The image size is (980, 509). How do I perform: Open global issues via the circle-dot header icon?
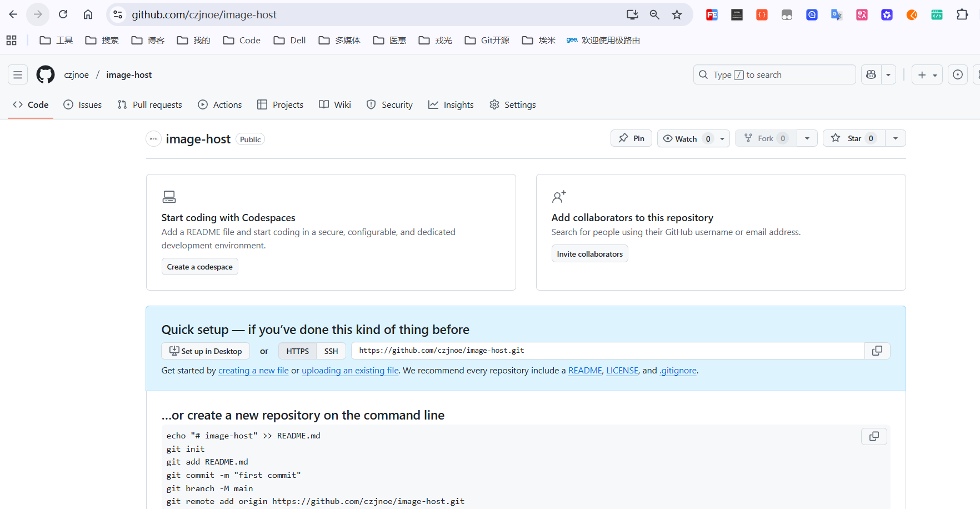pyautogui.click(x=957, y=74)
